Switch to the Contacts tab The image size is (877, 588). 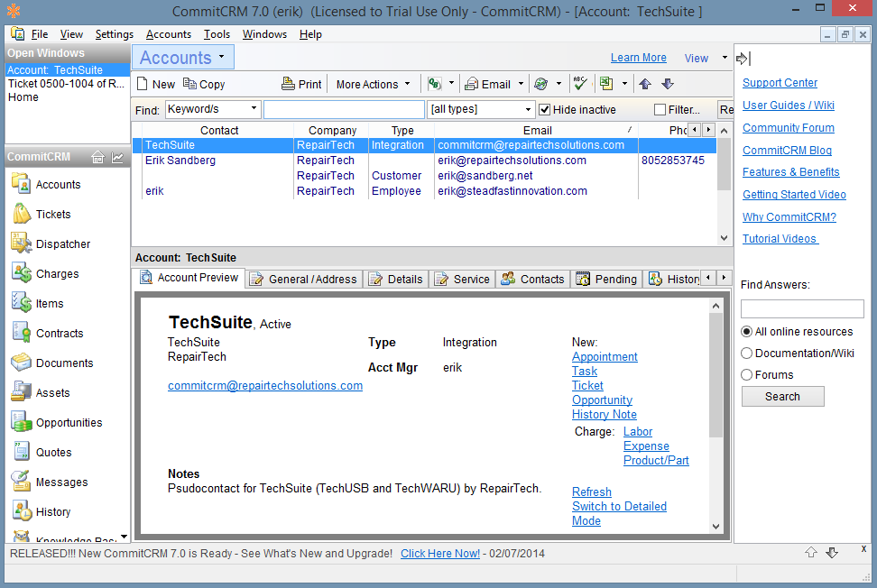pos(533,279)
